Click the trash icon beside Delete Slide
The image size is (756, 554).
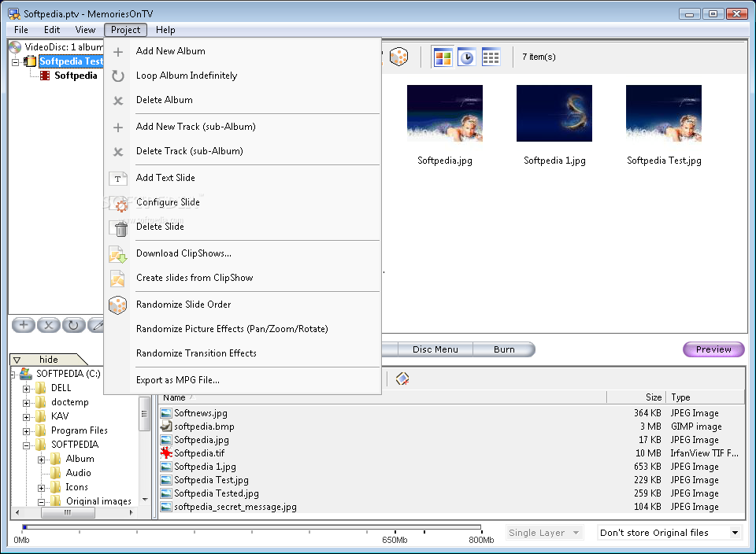(x=120, y=228)
